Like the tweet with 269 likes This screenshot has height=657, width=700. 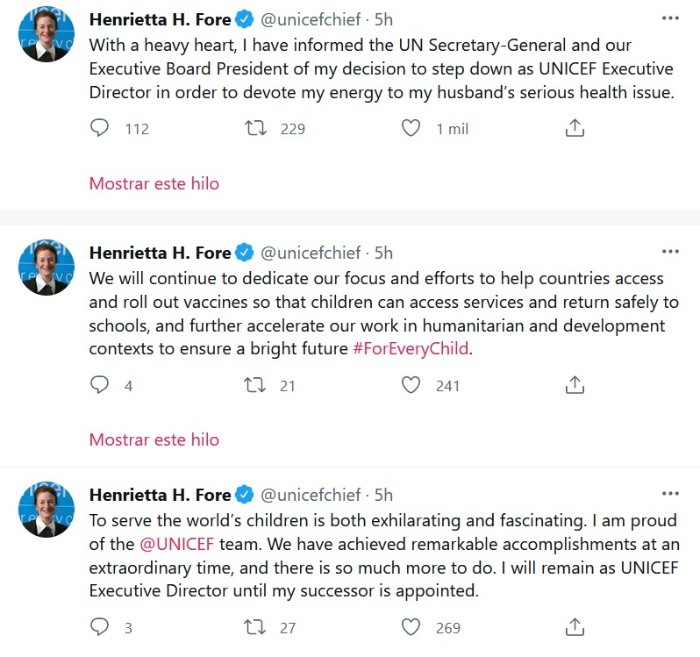411,627
